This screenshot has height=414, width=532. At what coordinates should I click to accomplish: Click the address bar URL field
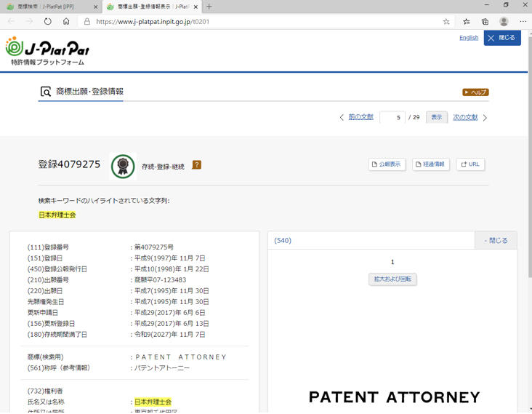265,22
